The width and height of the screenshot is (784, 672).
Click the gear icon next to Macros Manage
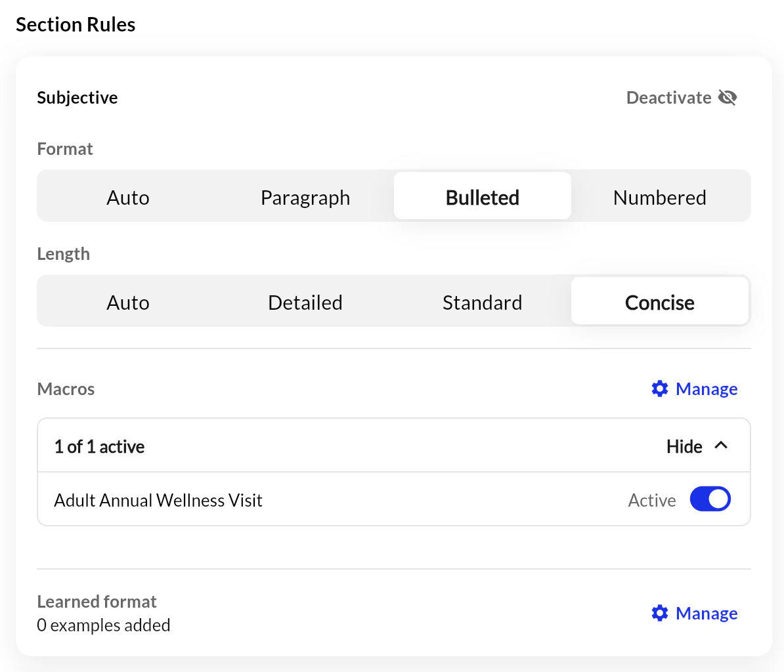click(x=659, y=388)
